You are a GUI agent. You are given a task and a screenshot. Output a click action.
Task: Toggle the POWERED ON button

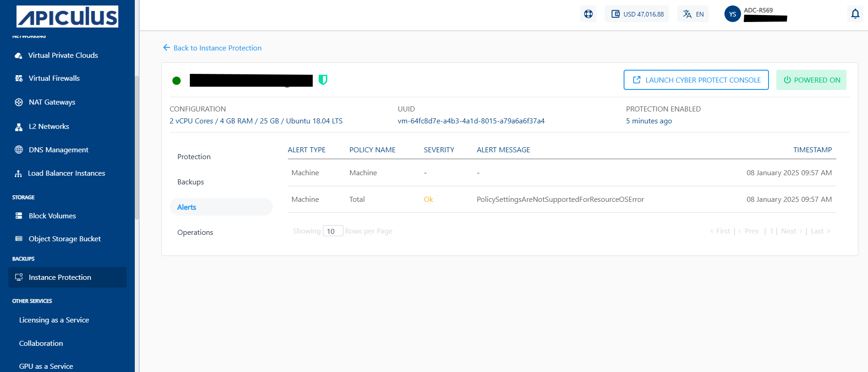(811, 80)
